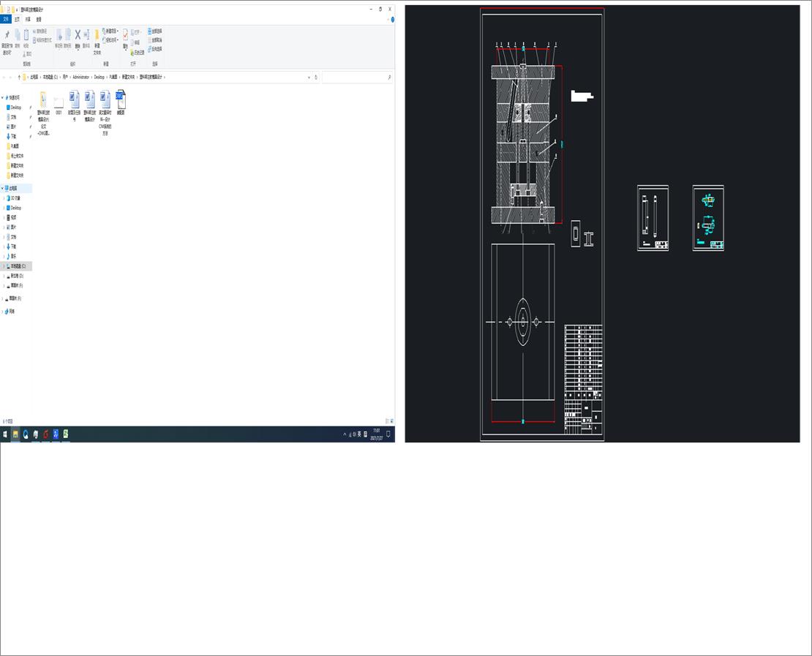Click Select none in ribbon select group
Image resolution: width=812 pixels, height=656 pixels.
155,40
